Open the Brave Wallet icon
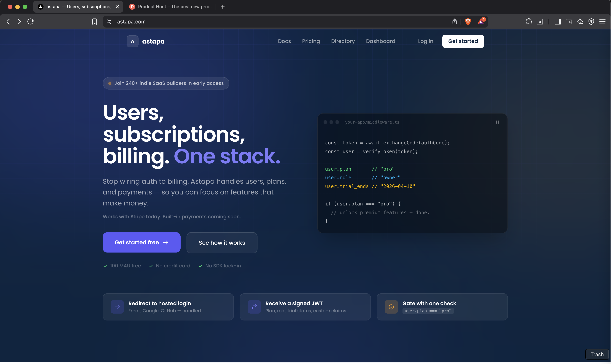The width and height of the screenshot is (611, 364). click(x=569, y=22)
